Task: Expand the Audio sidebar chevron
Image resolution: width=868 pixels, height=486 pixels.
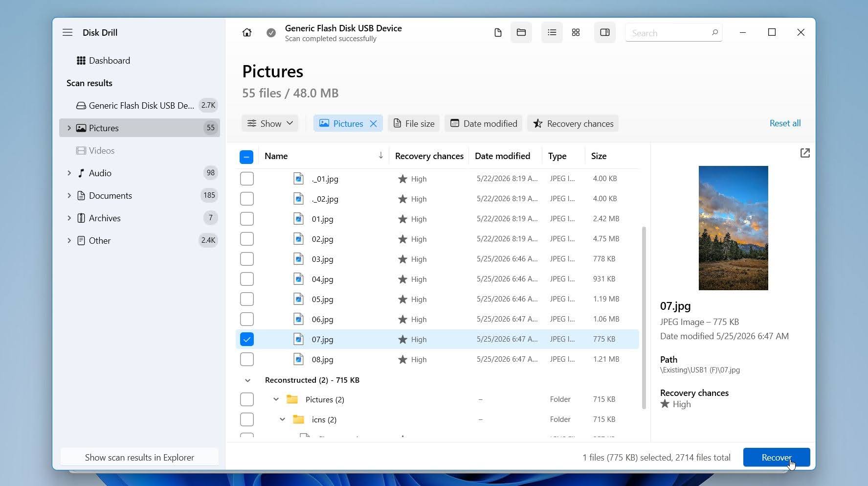Action: 69,173
